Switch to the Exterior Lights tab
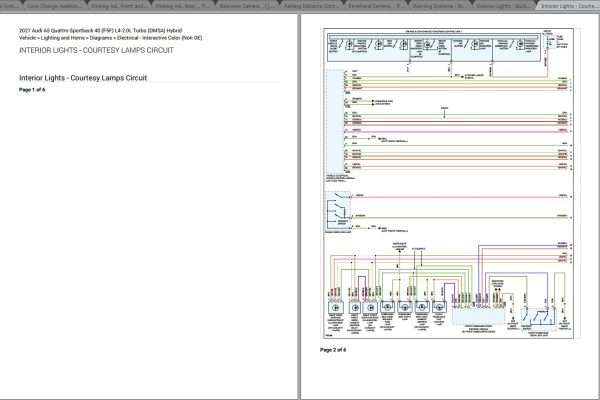The width and height of the screenshot is (600, 400). tap(504, 6)
